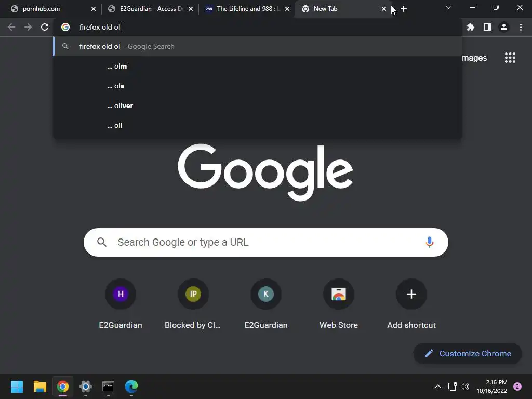Open the clock showing 2:16 PM
Image resolution: width=532 pixels, height=399 pixels.
[x=492, y=387]
